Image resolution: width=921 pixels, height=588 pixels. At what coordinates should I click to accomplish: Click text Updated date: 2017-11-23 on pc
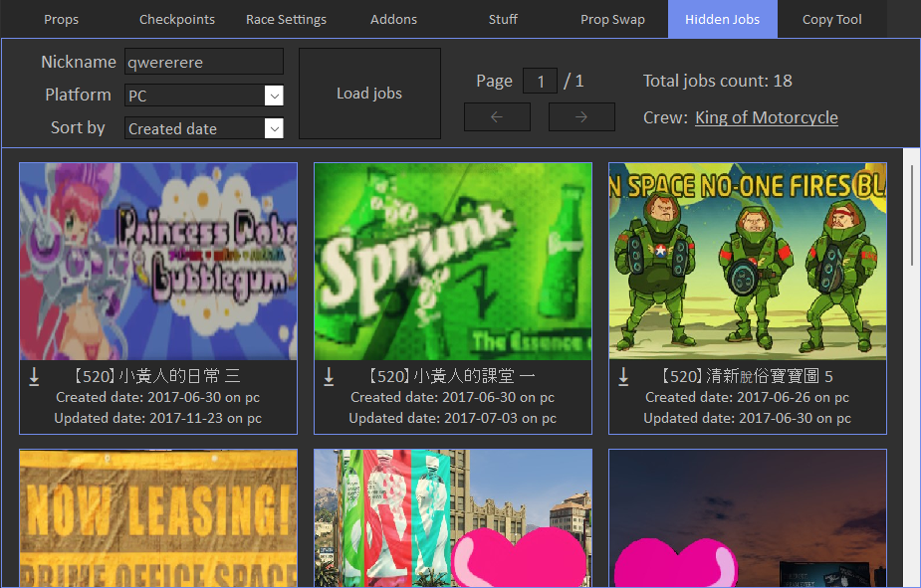coord(158,418)
